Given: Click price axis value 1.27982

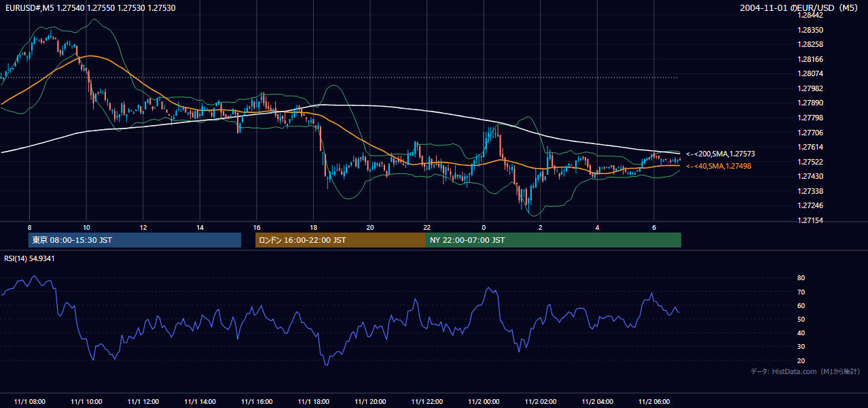Looking at the screenshot, I should [x=812, y=88].
